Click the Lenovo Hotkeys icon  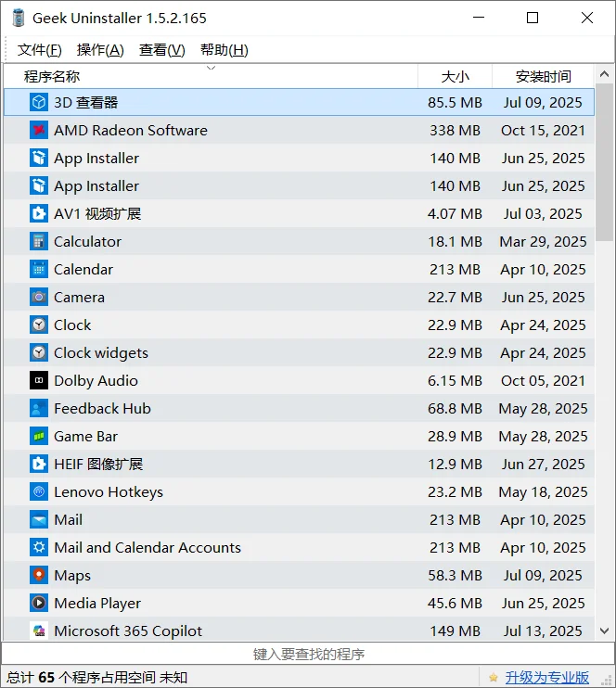[x=39, y=491]
